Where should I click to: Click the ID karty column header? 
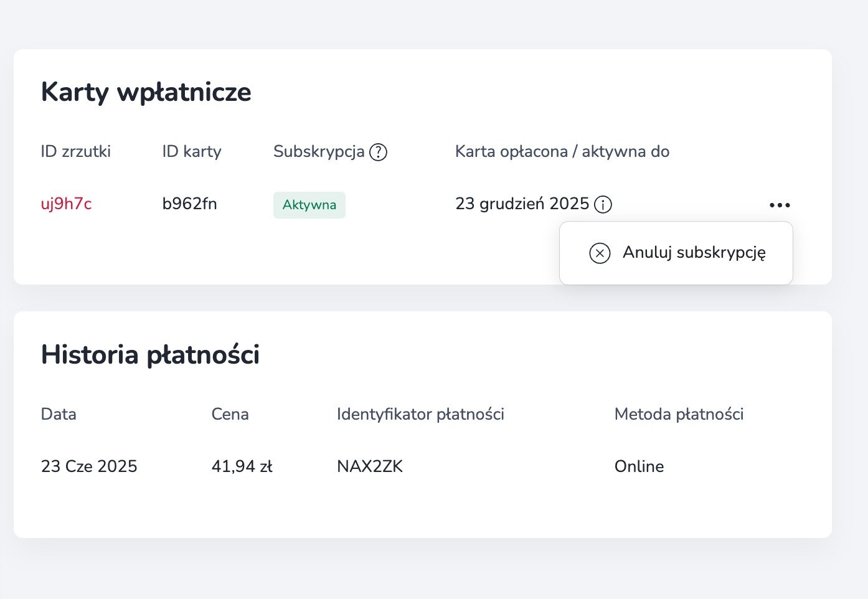pyautogui.click(x=192, y=151)
